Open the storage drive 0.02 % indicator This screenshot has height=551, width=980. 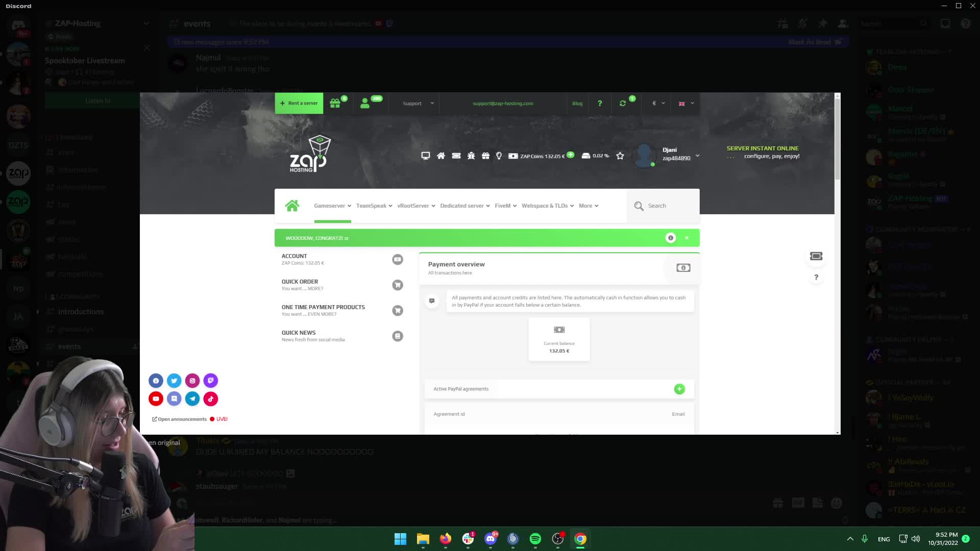pos(595,156)
